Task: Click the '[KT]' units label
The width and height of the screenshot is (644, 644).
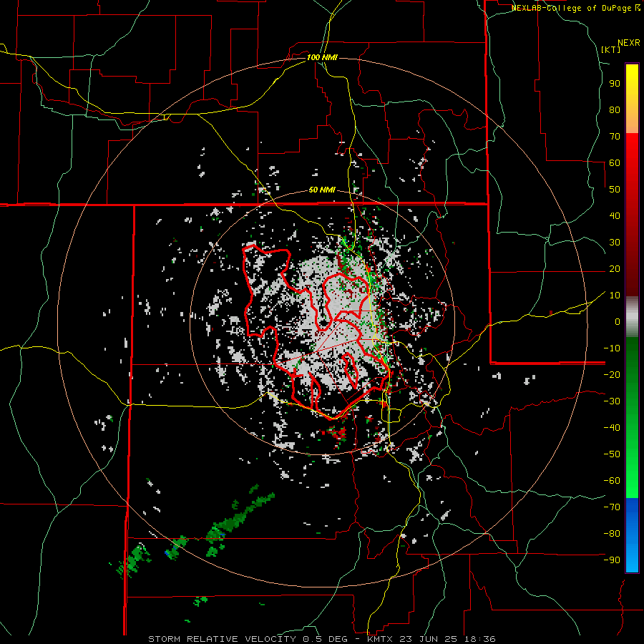Action: pos(611,49)
